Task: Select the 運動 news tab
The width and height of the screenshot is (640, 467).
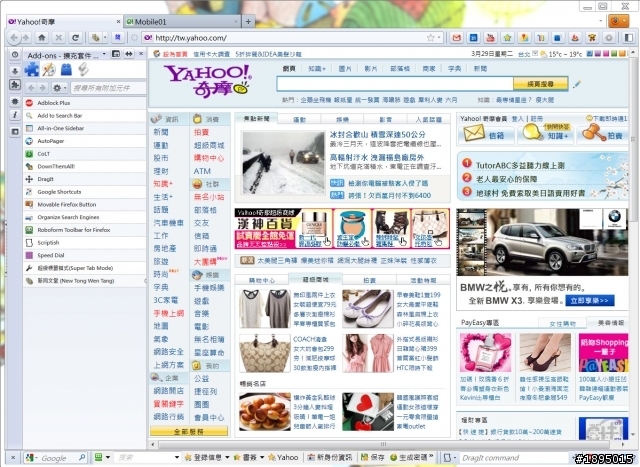Action: pos(300,119)
